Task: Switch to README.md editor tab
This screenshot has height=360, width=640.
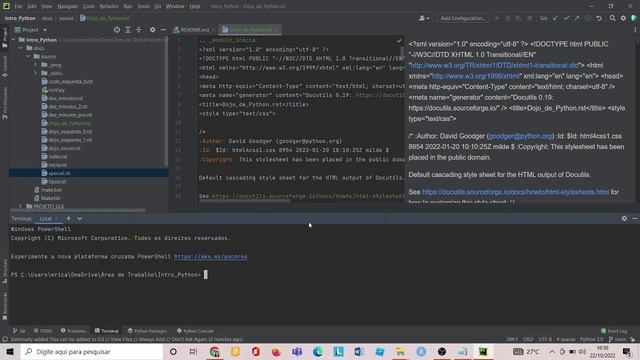Action: coord(194,30)
